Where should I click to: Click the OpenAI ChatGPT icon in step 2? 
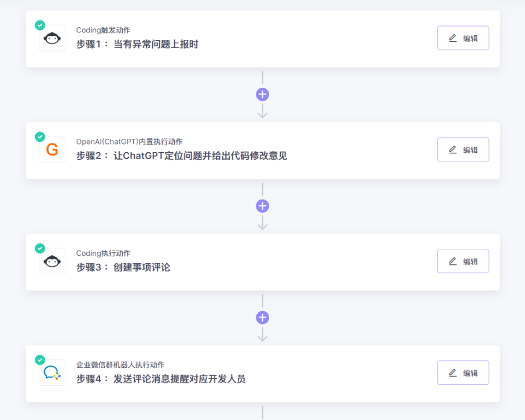pyautogui.click(x=52, y=150)
